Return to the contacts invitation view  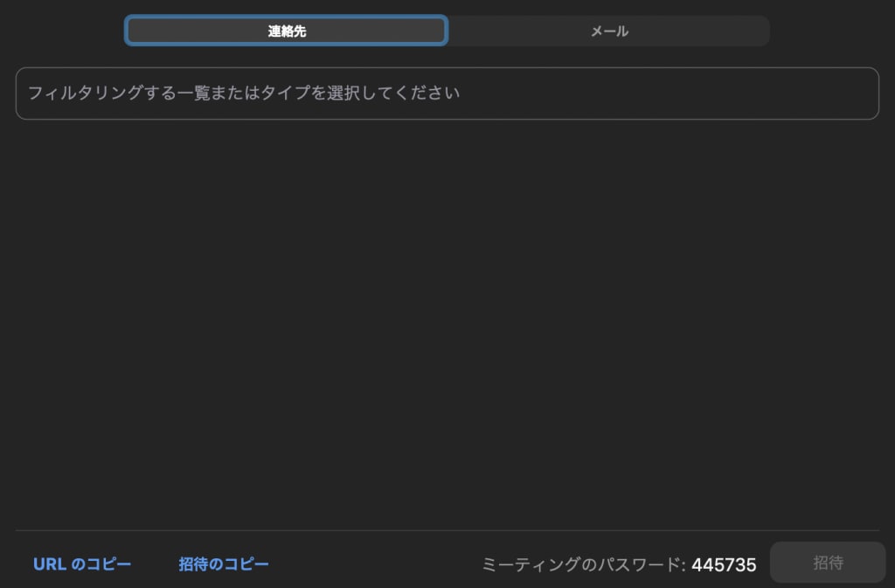[287, 31]
